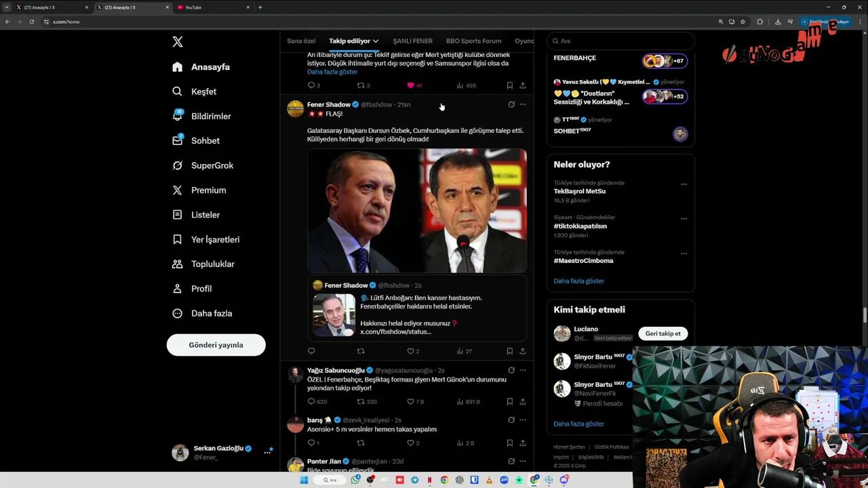Click Daha fazla göster under Neler oluyor
868x488 pixels.
coord(578,281)
